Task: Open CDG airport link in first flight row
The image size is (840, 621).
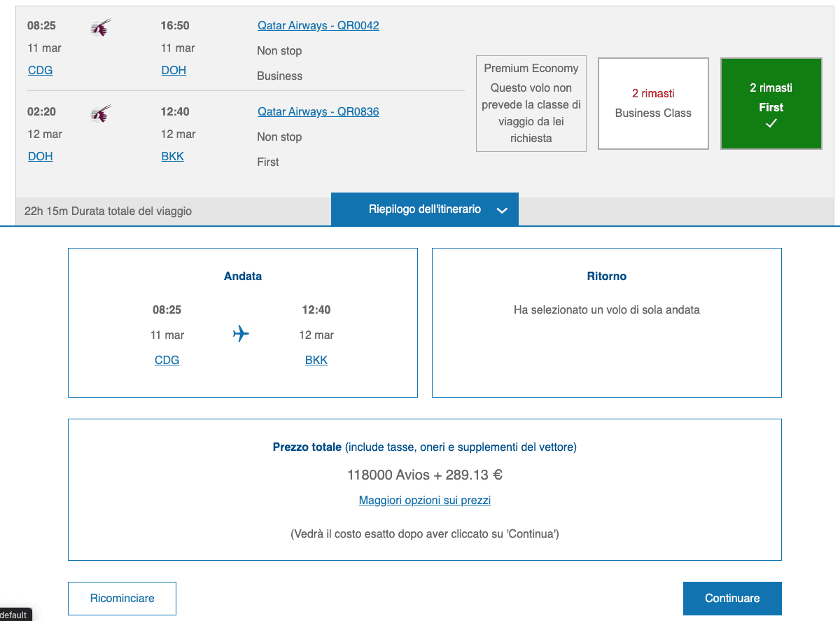Action: 40,70
